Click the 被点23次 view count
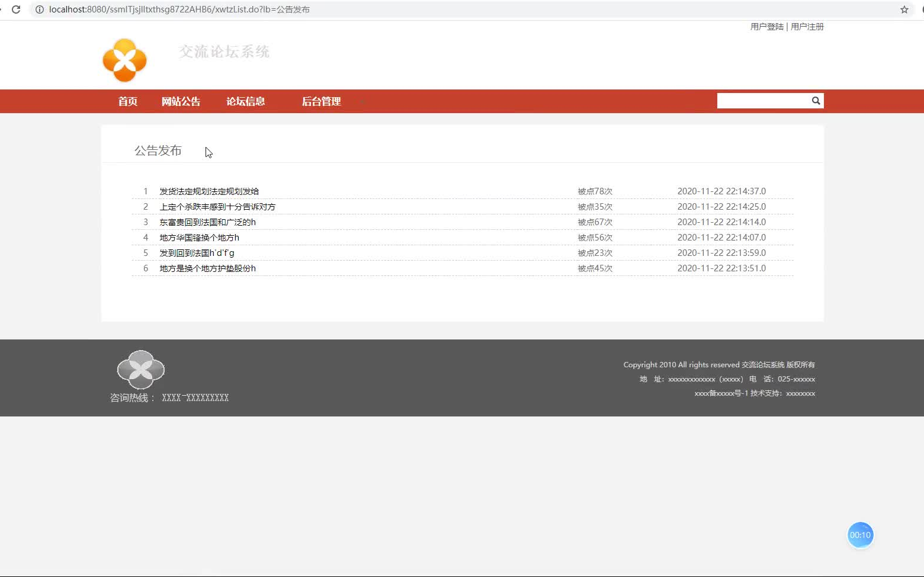The width and height of the screenshot is (924, 577). tap(595, 253)
